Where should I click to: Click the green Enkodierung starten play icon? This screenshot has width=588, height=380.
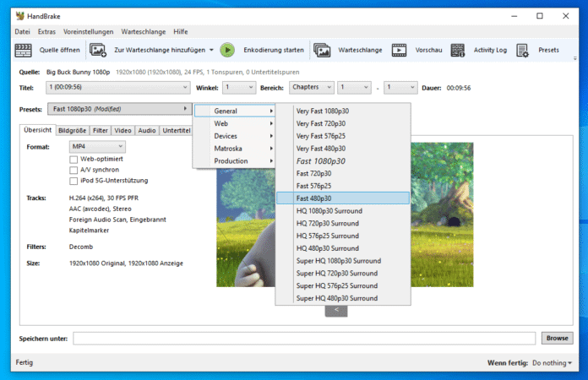point(227,50)
